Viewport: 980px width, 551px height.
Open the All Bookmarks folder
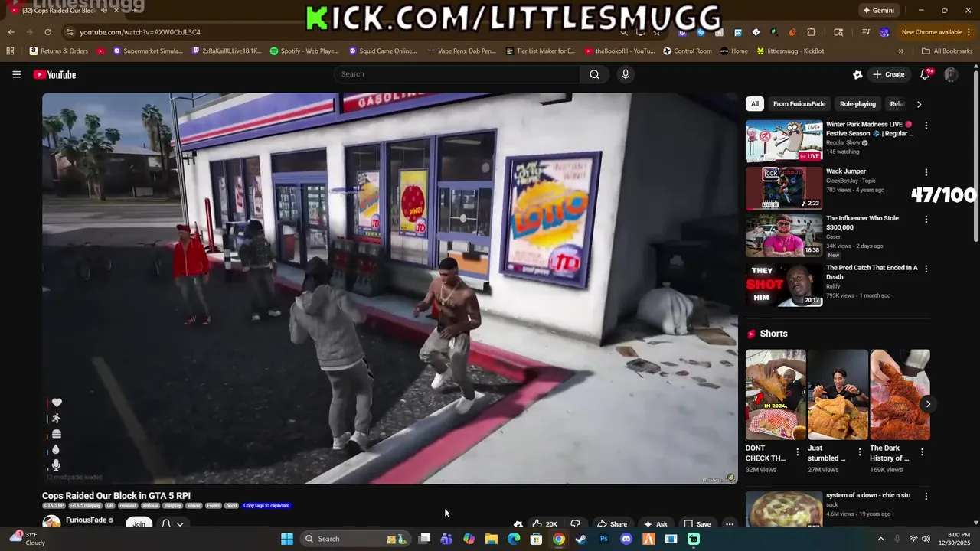click(947, 51)
